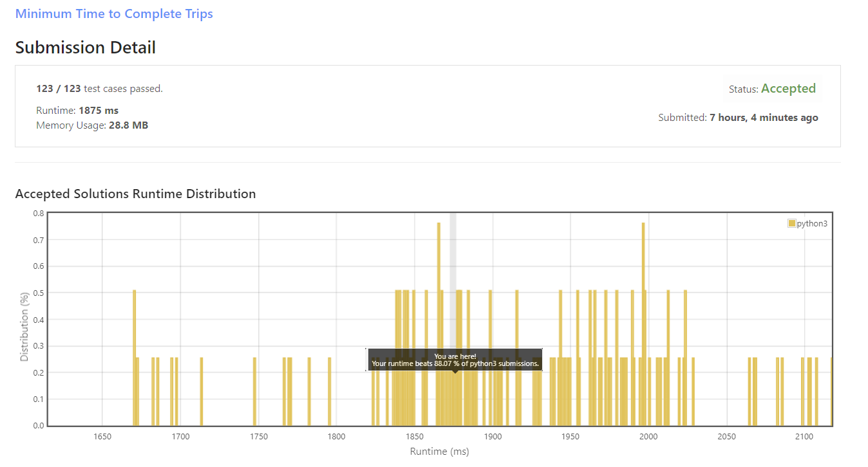Select the Submission Detail heading
Screen dimensions: 868x467
(x=86, y=48)
